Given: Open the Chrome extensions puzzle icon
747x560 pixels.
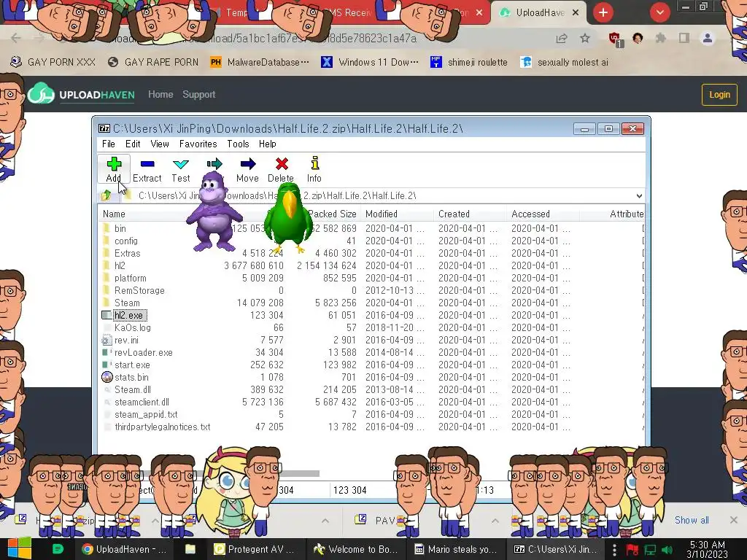Looking at the screenshot, I should [x=661, y=38].
